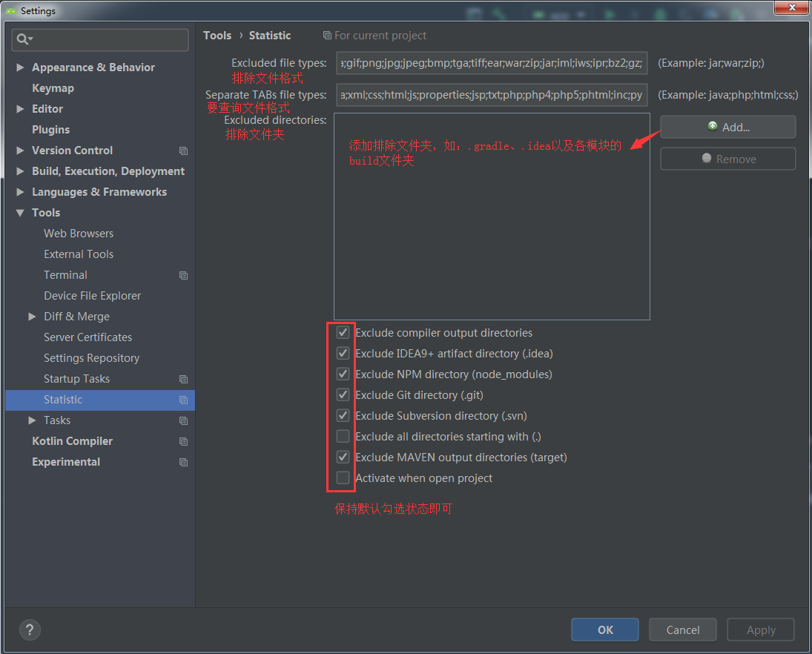Click the Apply button
Image resolution: width=812 pixels, height=654 pixels.
[x=760, y=630]
